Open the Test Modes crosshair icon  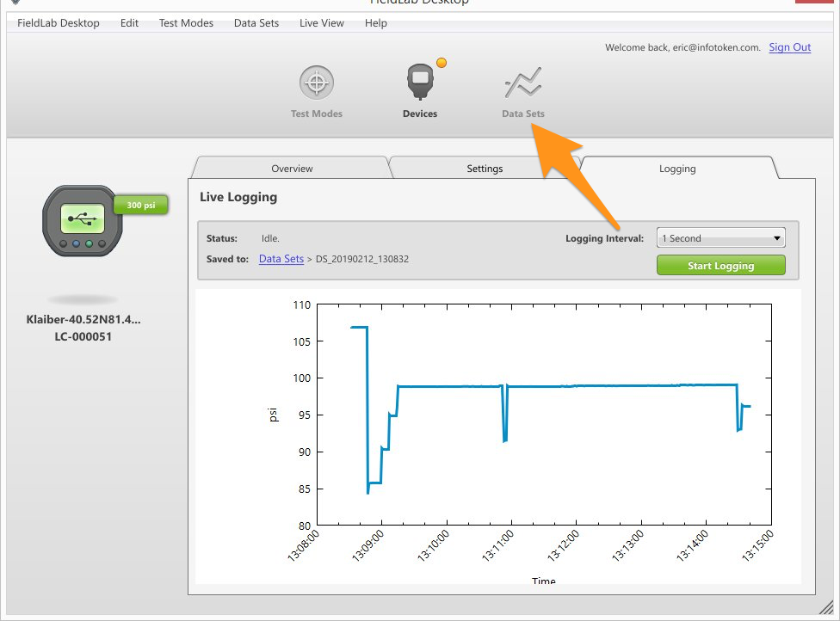pyautogui.click(x=316, y=83)
